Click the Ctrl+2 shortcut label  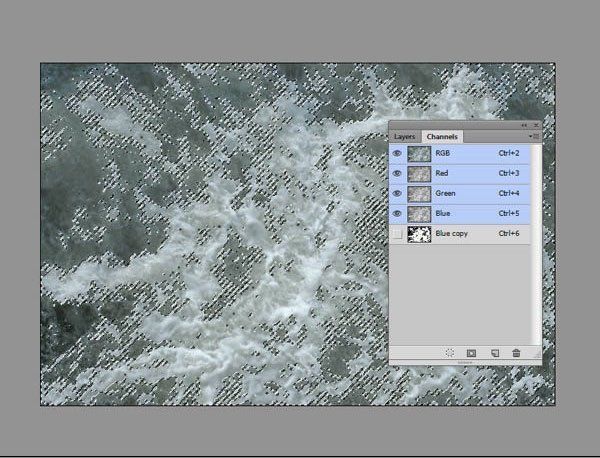509,153
